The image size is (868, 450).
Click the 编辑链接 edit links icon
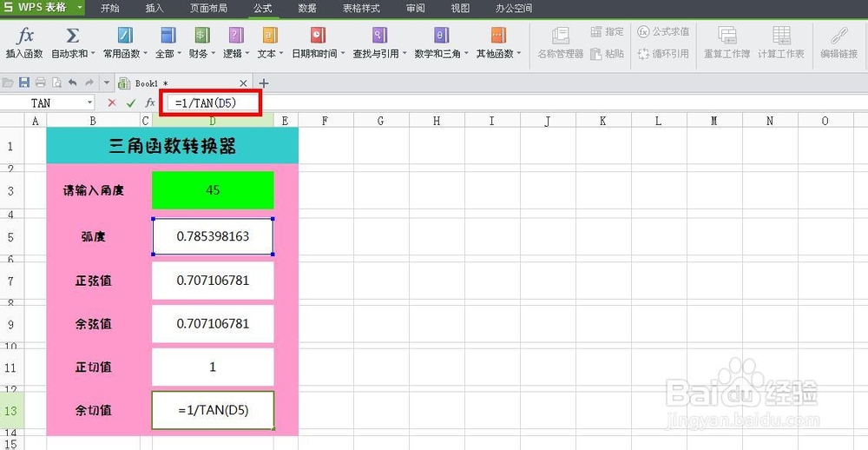point(839,36)
